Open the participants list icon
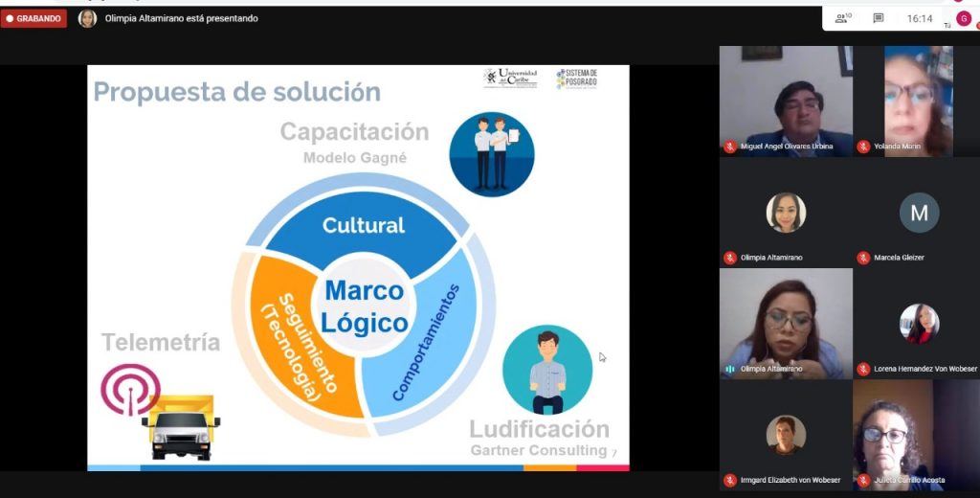The width and height of the screenshot is (980, 498). pos(842,18)
